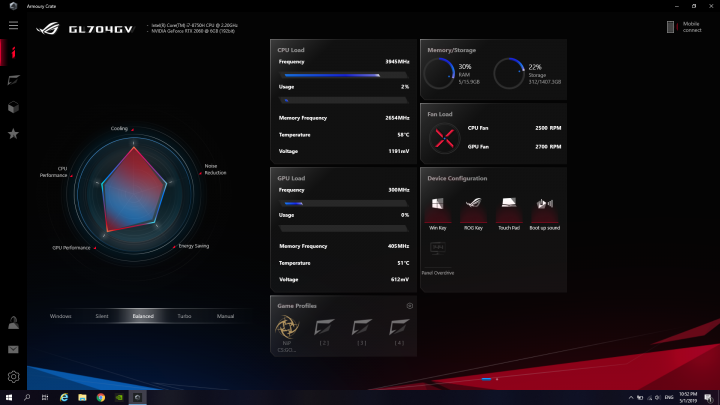This screenshot has width=720, height=405.
Task: Open the Windows Start menu
Action: [9, 398]
